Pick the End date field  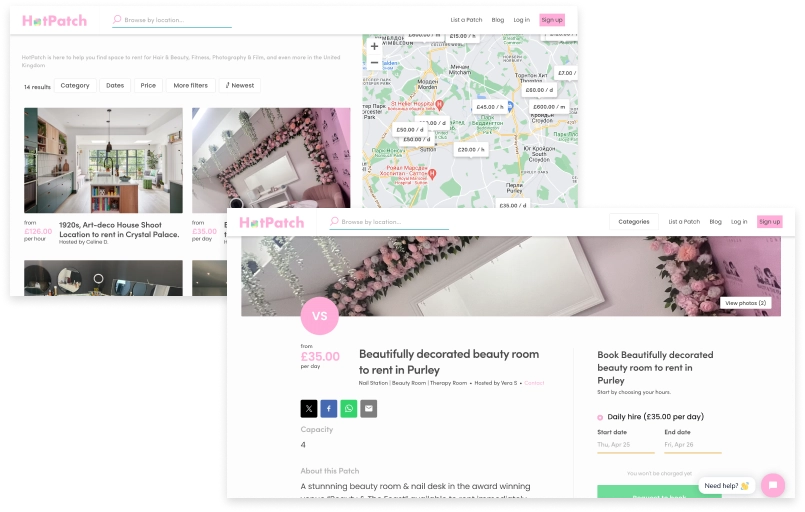click(693, 445)
